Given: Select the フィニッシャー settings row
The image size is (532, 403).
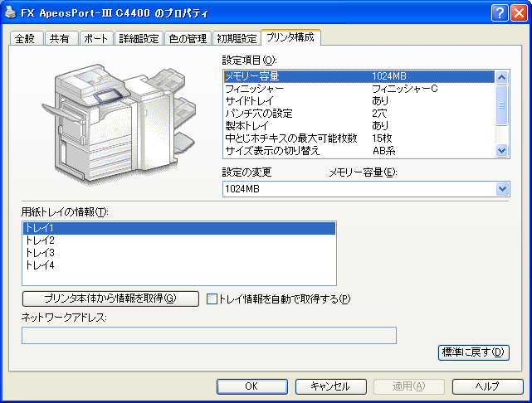Looking at the screenshot, I should [x=359, y=89].
